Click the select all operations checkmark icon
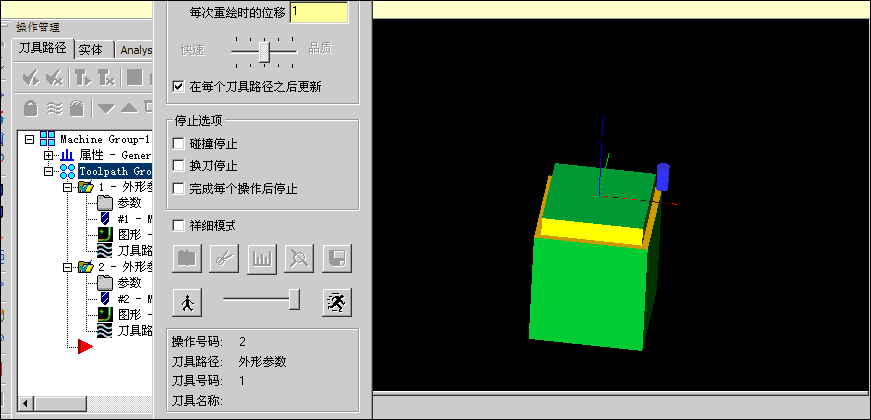 pos(31,78)
